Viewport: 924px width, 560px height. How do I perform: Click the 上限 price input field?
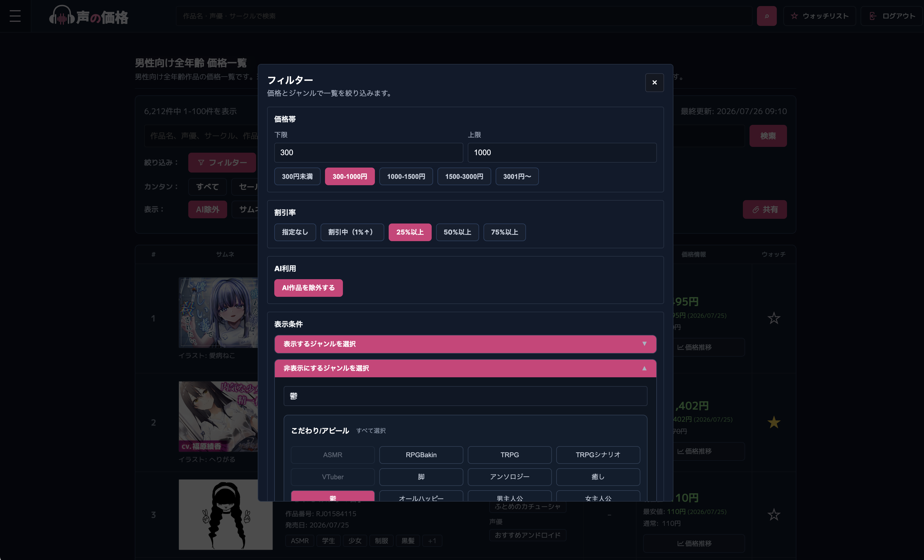[x=562, y=153]
